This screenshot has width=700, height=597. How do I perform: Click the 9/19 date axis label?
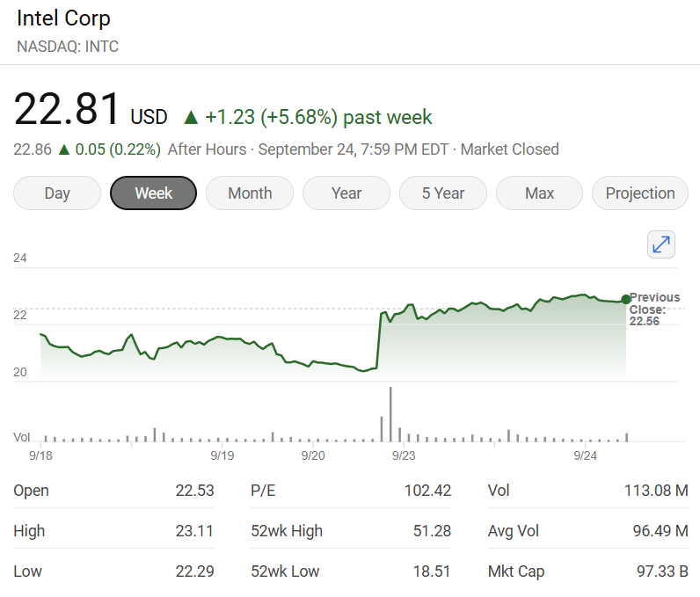click(x=222, y=455)
